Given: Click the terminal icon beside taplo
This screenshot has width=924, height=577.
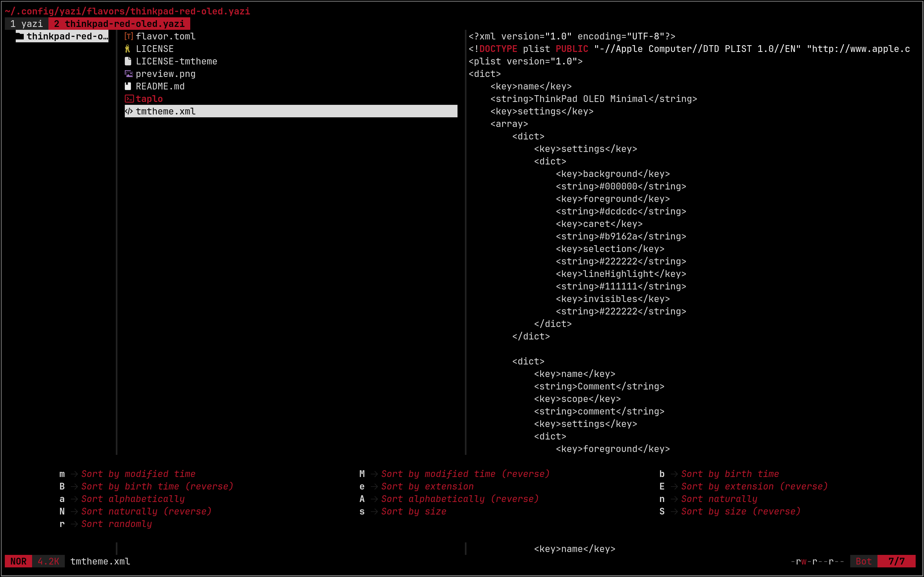Looking at the screenshot, I should point(129,99).
